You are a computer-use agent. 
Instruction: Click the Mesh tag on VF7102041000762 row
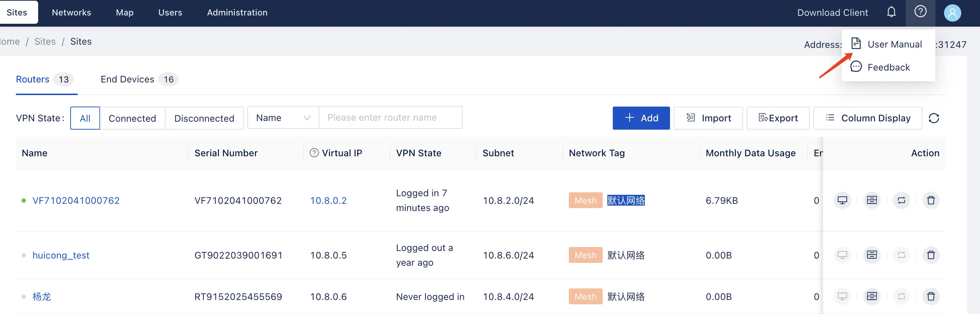(585, 201)
